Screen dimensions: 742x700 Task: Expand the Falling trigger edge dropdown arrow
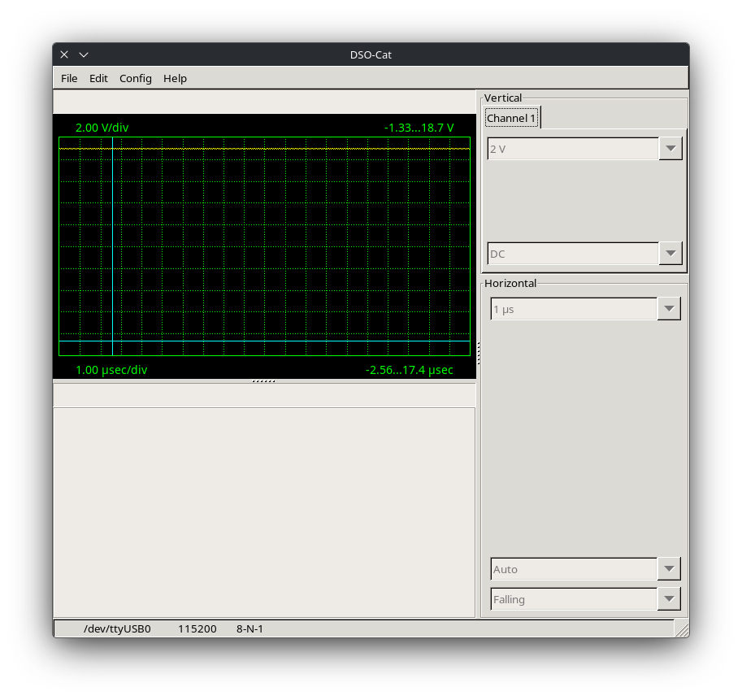click(669, 599)
